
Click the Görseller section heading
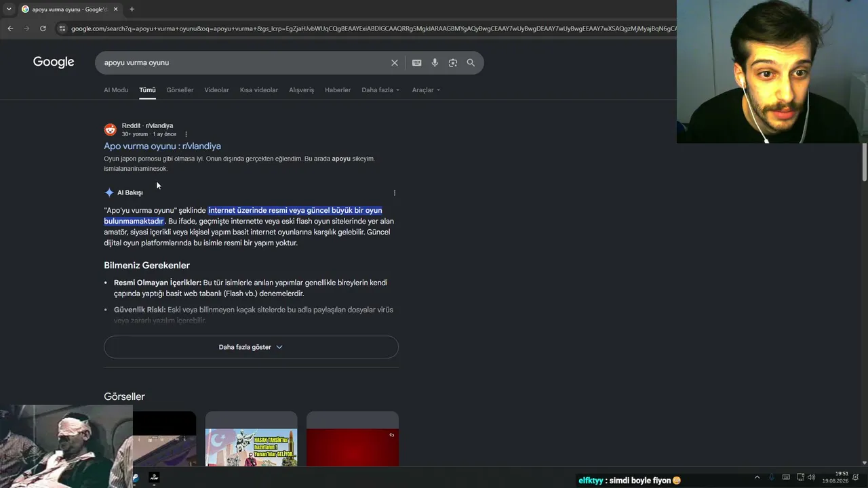pos(124,396)
